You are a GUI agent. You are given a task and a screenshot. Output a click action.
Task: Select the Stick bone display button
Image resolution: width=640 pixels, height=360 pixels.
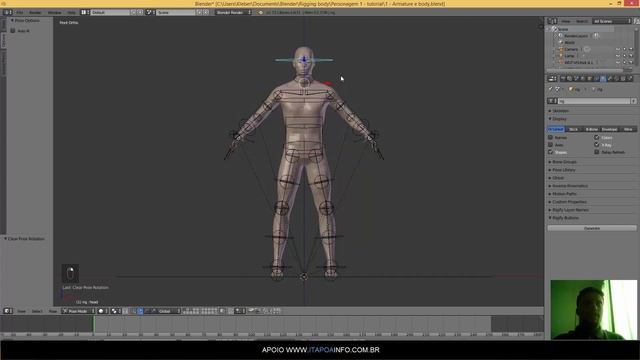coord(573,129)
